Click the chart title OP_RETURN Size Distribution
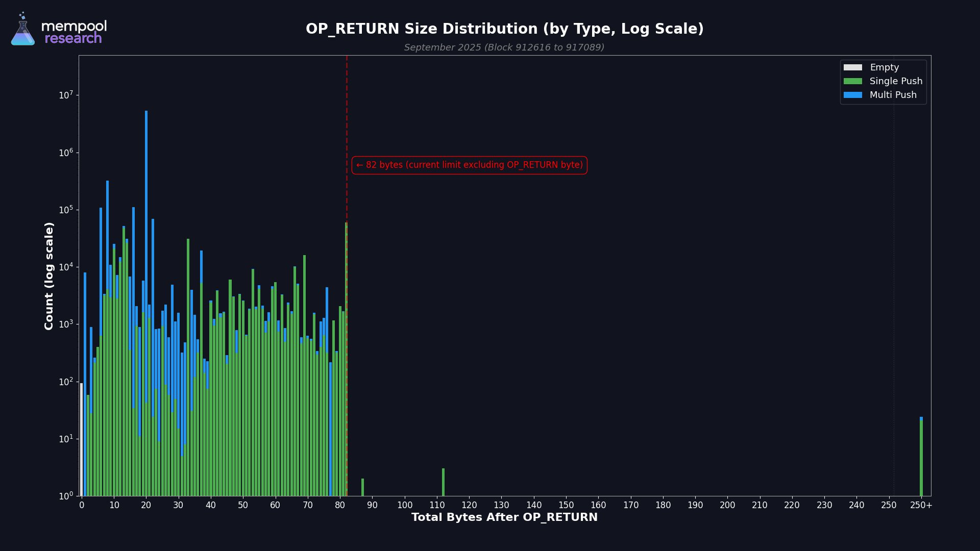 (504, 29)
